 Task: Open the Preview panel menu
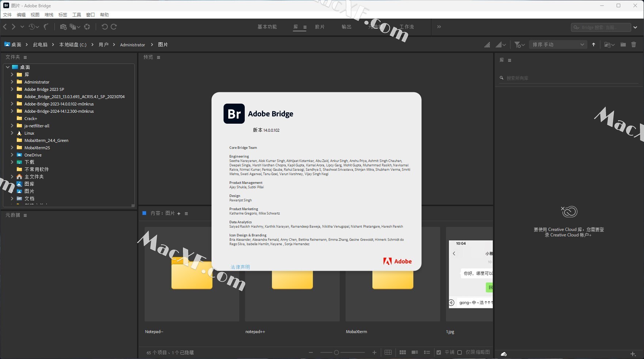(x=159, y=57)
